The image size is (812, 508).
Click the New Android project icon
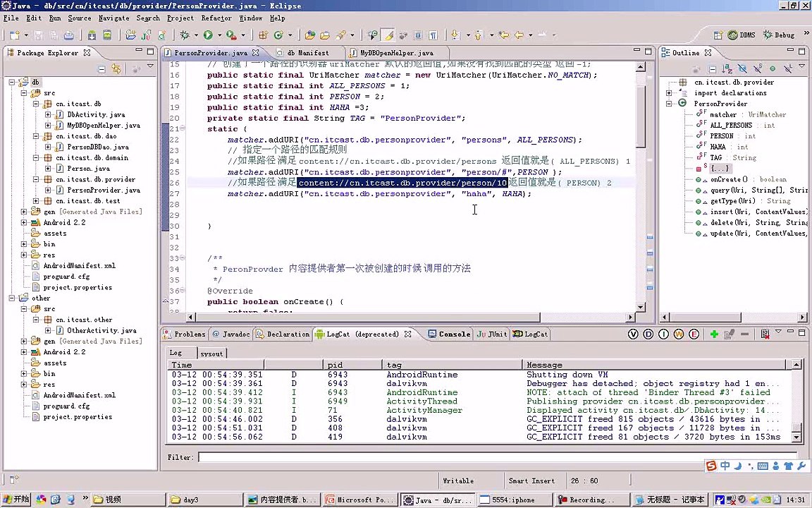pyautogui.click(x=130, y=35)
